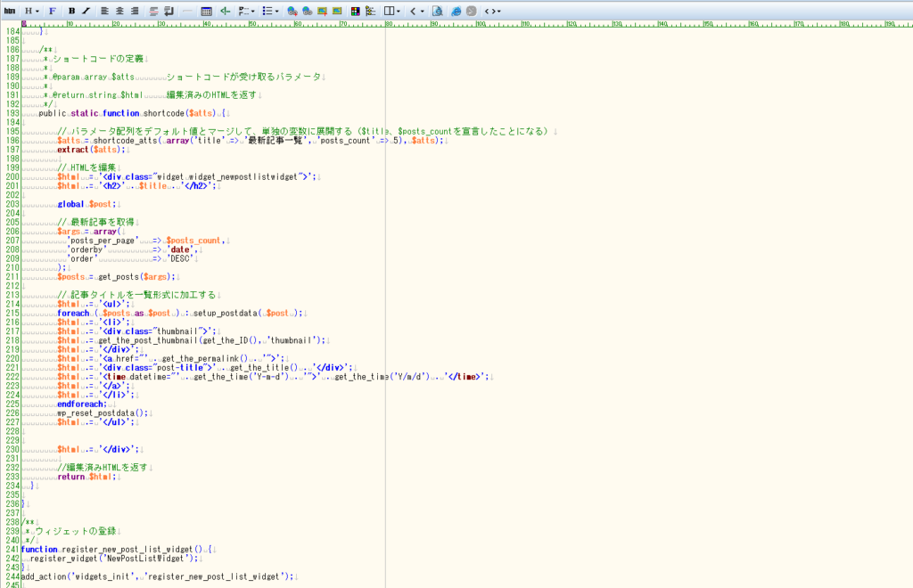
Task: Click the 'foreach' keyword
Action: point(73,313)
